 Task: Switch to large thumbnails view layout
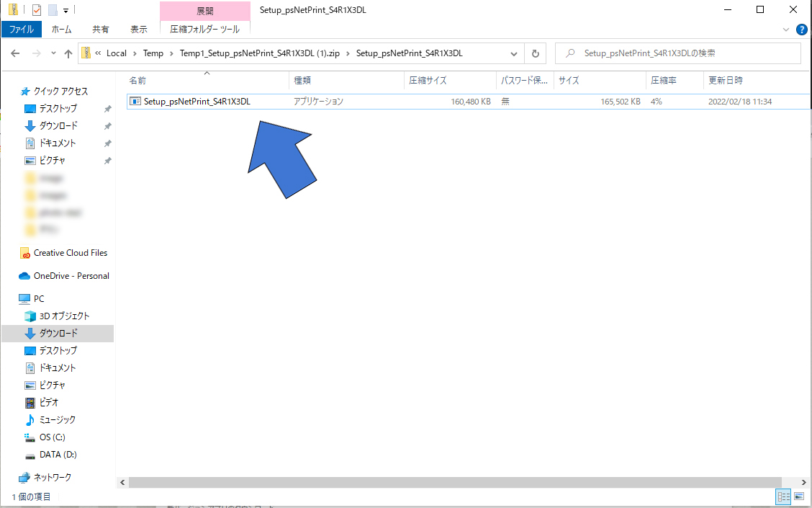coord(798,496)
